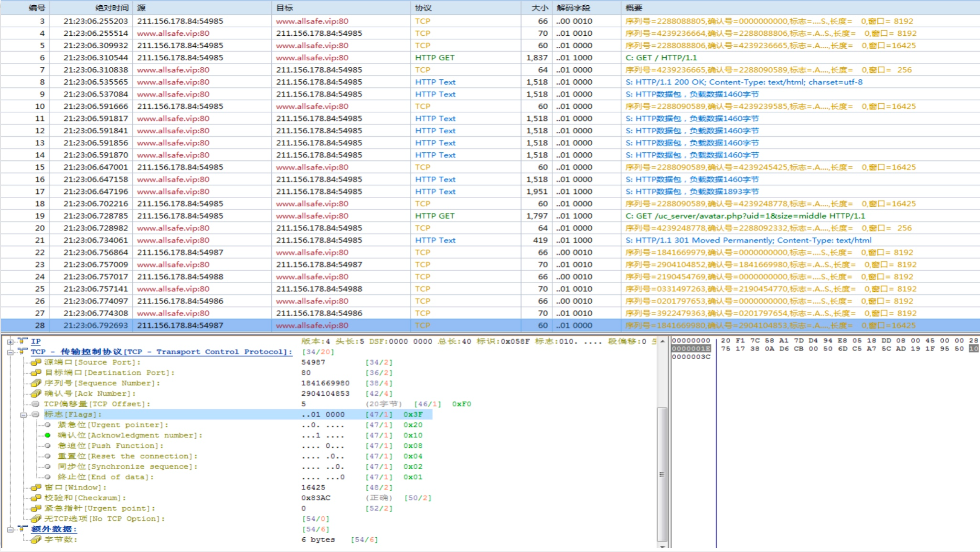This screenshot has height=552, width=980.
Task: Select packet 26 from port 54986
Action: point(490,301)
